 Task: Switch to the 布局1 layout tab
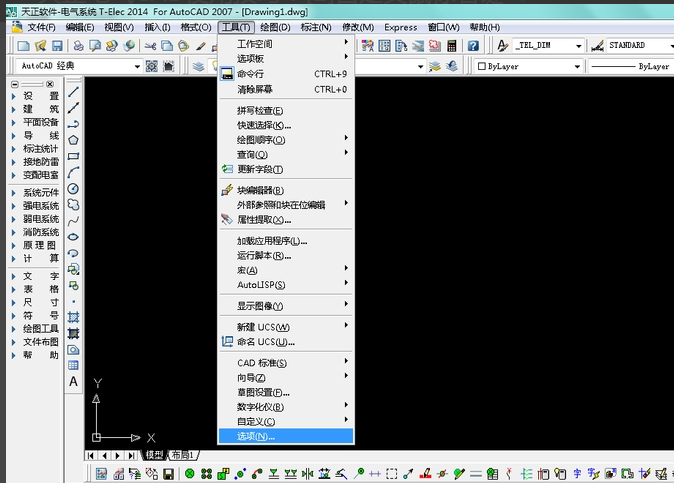click(183, 455)
